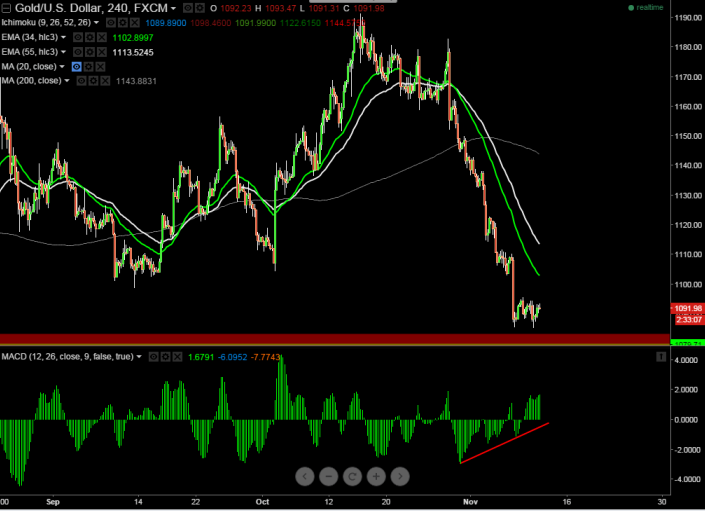Click the red 1091.98 current price label
This screenshot has width=705, height=511.
click(688, 308)
